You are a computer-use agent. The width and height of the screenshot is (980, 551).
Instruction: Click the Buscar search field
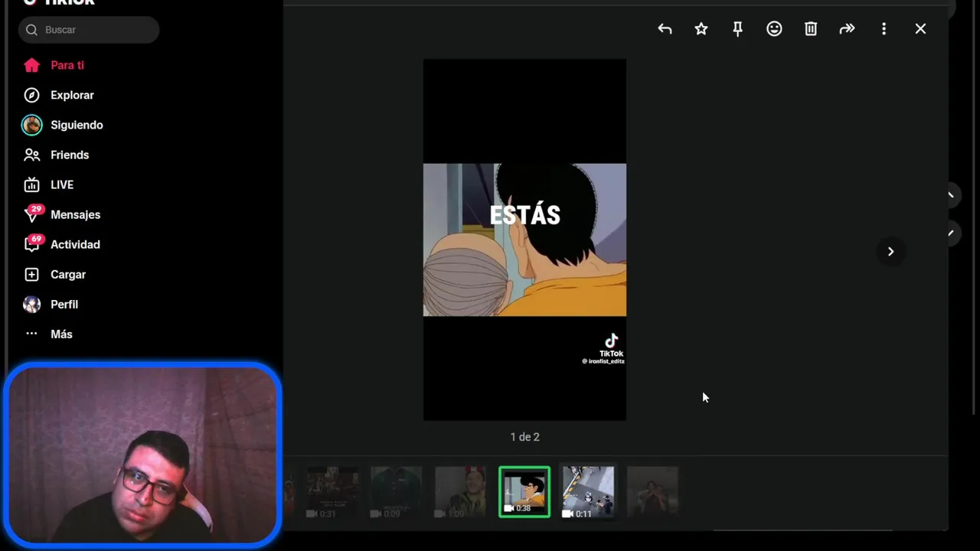click(x=89, y=30)
